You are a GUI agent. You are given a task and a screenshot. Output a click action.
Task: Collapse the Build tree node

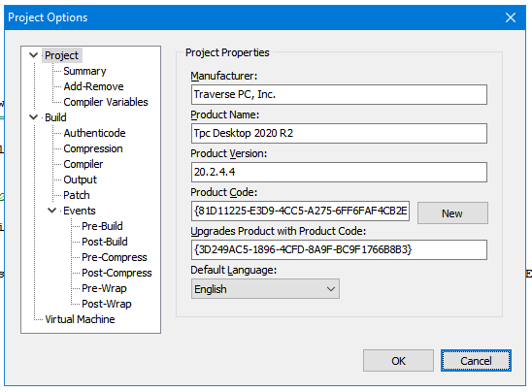[x=34, y=117]
